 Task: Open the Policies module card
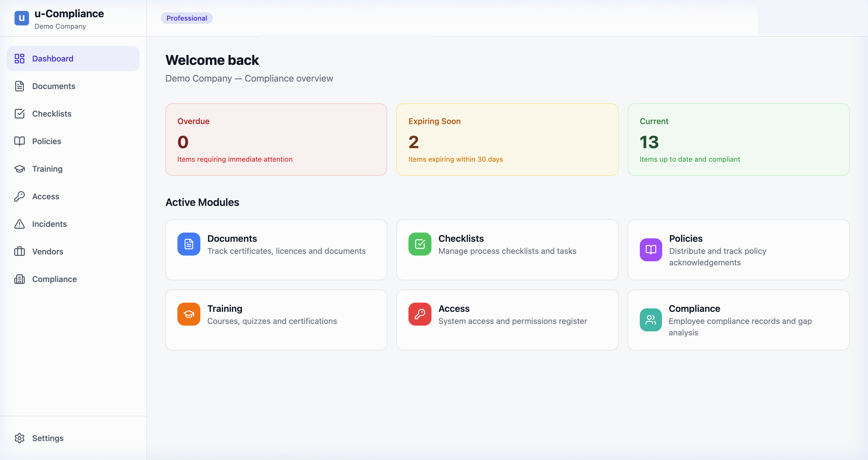coord(738,250)
